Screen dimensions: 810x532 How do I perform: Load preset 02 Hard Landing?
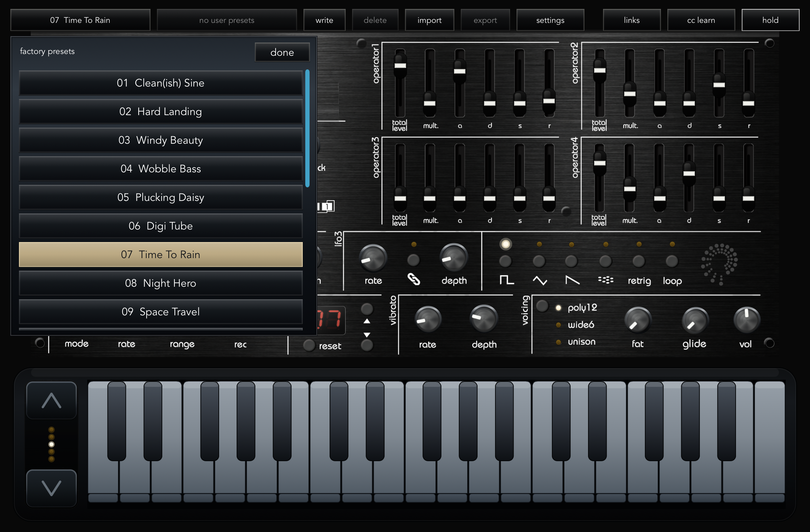(x=161, y=112)
